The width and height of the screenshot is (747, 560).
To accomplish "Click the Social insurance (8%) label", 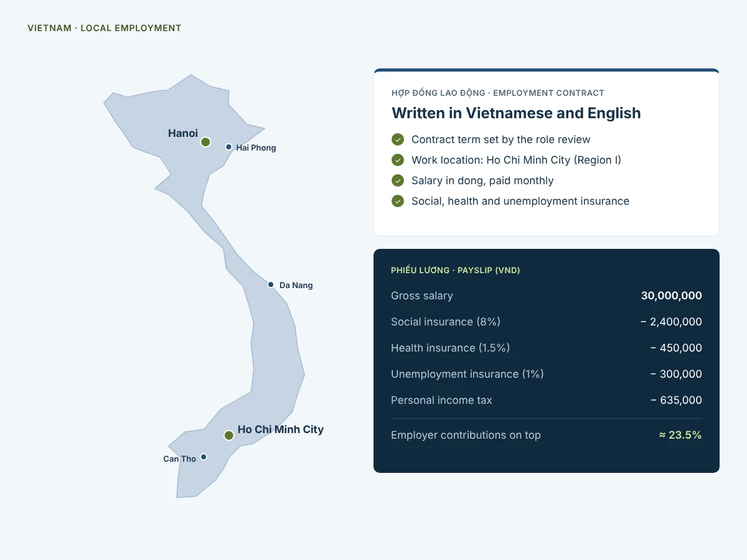I will point(446,322).
